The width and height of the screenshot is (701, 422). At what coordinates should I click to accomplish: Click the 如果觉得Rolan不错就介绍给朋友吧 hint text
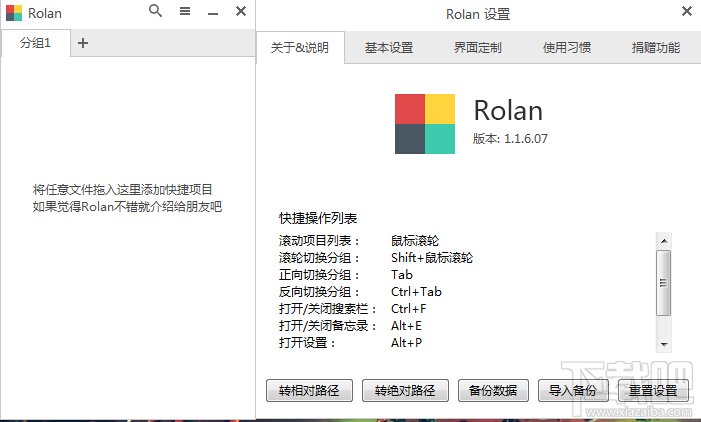[127, 207]
